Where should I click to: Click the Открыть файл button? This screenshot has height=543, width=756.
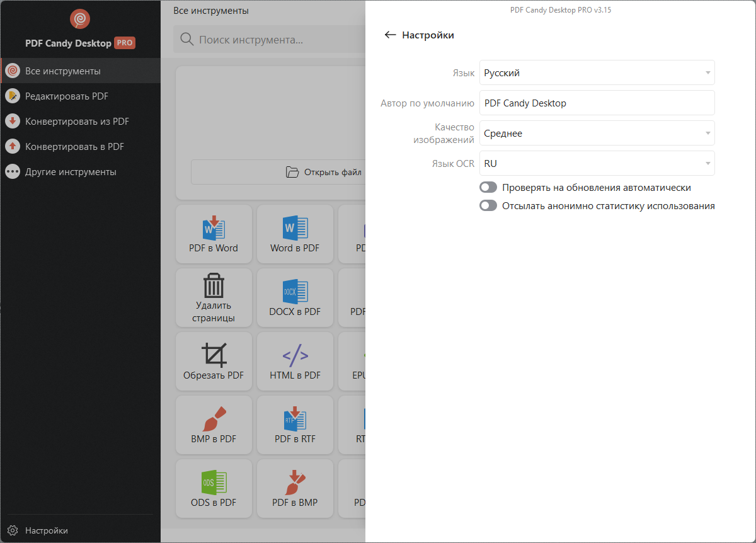coord(278,172)
